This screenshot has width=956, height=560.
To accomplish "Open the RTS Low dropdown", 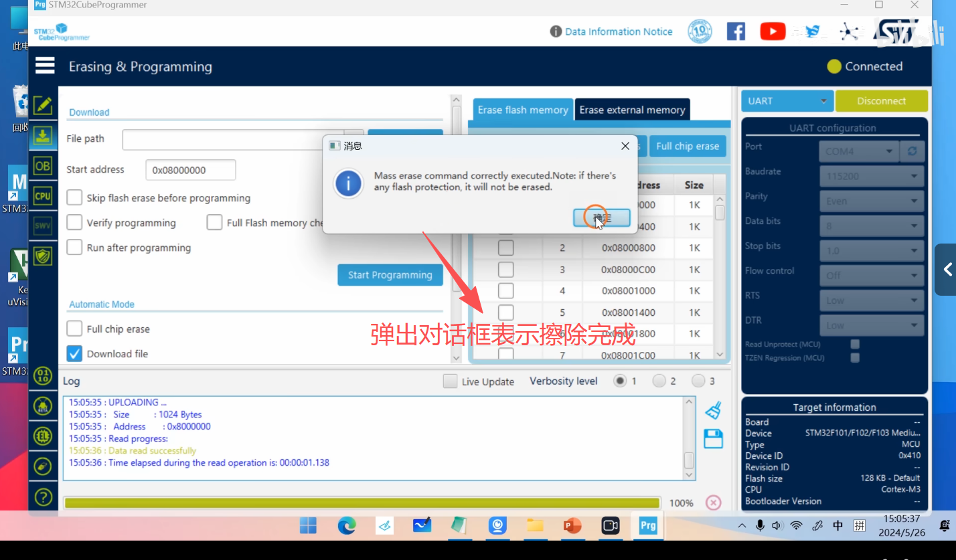I will tap(872, 300).
